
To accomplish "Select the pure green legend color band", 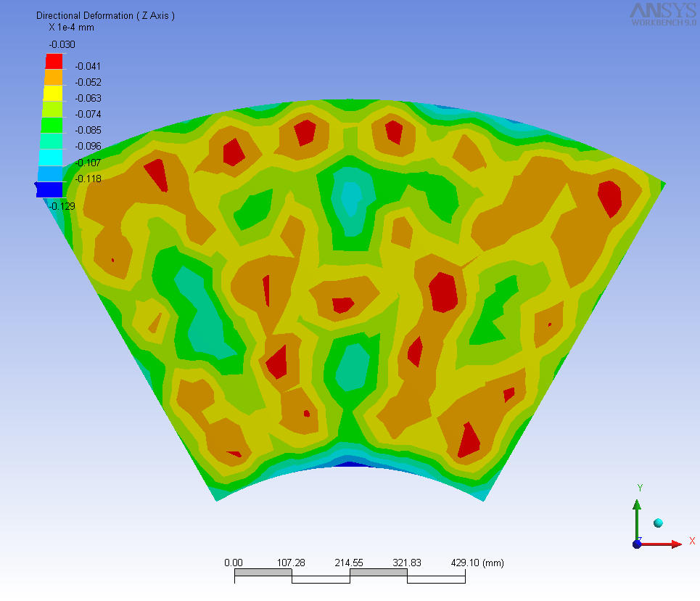I will click(x=52, y=125).
